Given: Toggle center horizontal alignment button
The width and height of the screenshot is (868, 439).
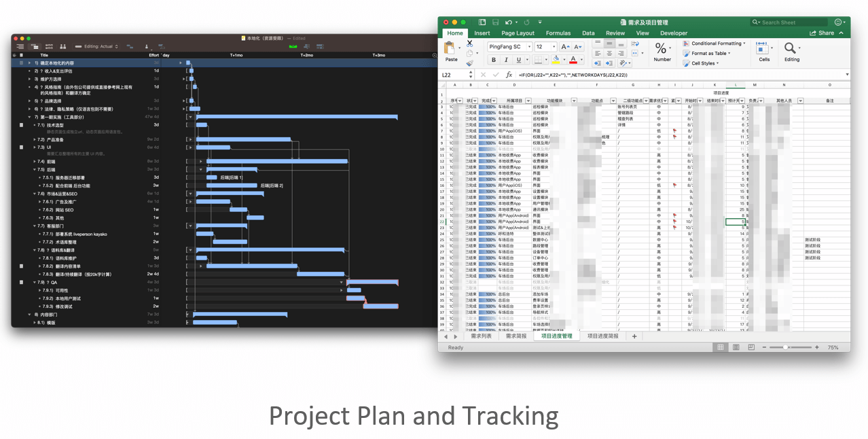Looking at the screenshot, I should click(610, 53).
